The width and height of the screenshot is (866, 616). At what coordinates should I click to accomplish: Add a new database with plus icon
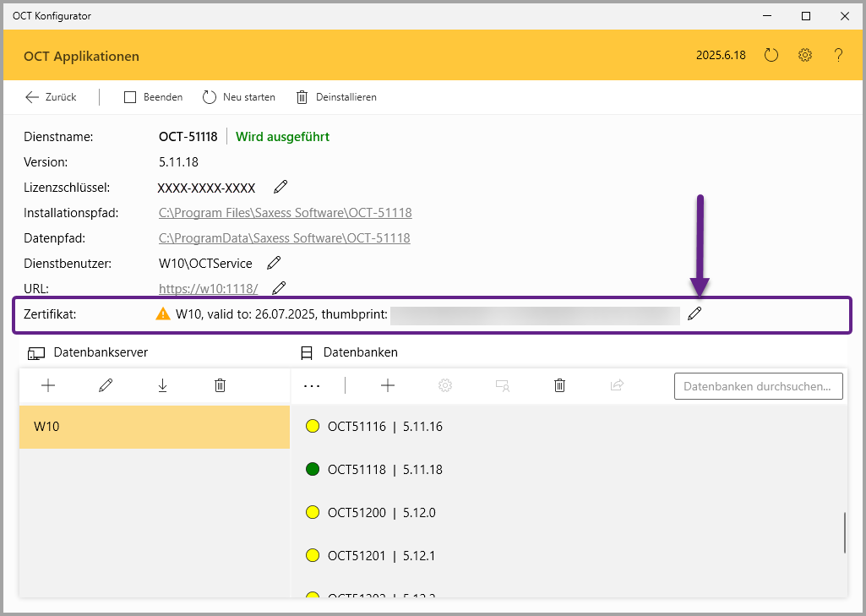point(388,385)
